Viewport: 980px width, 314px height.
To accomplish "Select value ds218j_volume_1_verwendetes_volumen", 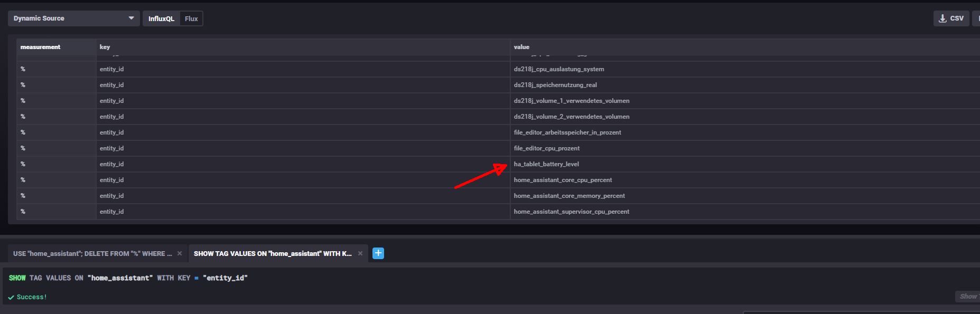I will pyautogui.click(x=572, y=101).
